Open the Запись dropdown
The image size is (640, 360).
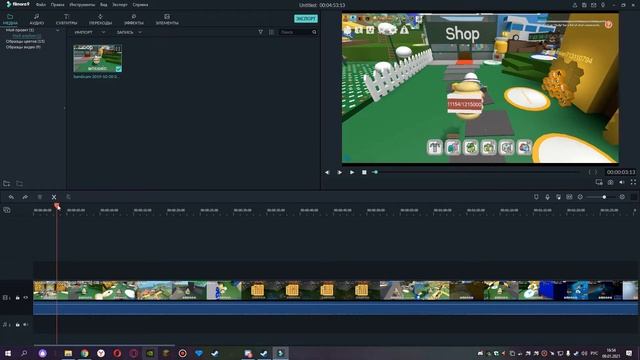coord(129,32)
